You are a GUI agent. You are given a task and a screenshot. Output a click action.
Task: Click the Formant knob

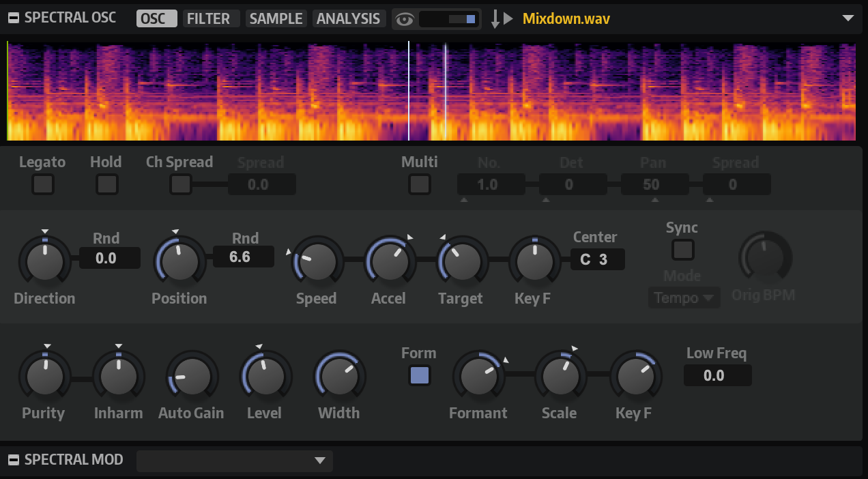pos(478,376)
